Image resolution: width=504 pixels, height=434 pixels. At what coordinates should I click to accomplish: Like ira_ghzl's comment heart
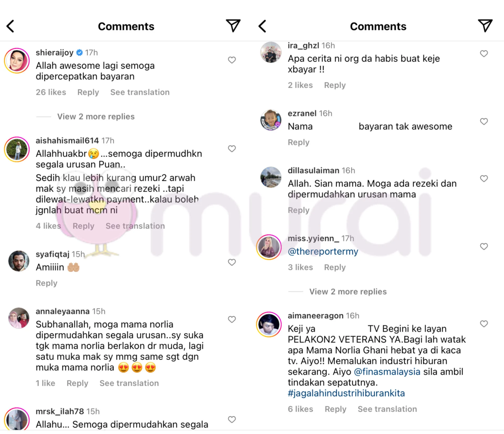coord(484,54)
